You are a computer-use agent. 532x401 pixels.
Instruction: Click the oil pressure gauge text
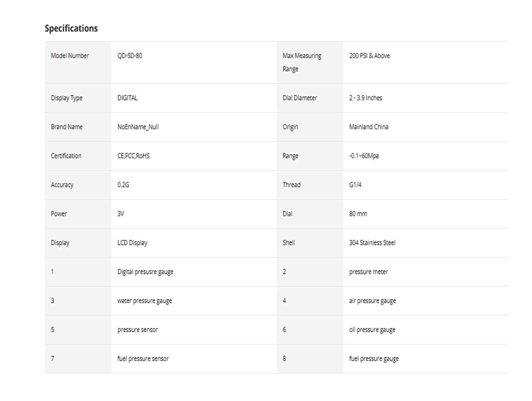pyautogui.click(x=372, y=330)
